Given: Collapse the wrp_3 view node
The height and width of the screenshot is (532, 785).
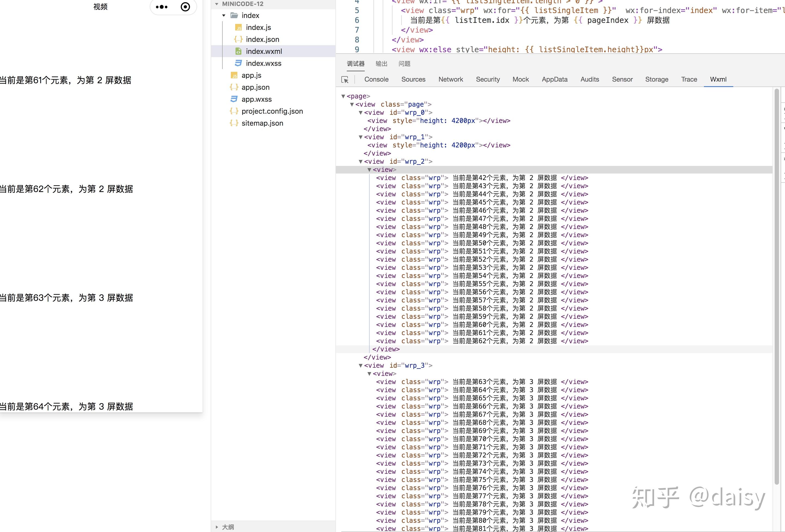Looking at the screenshot, I should click(360, 366).
